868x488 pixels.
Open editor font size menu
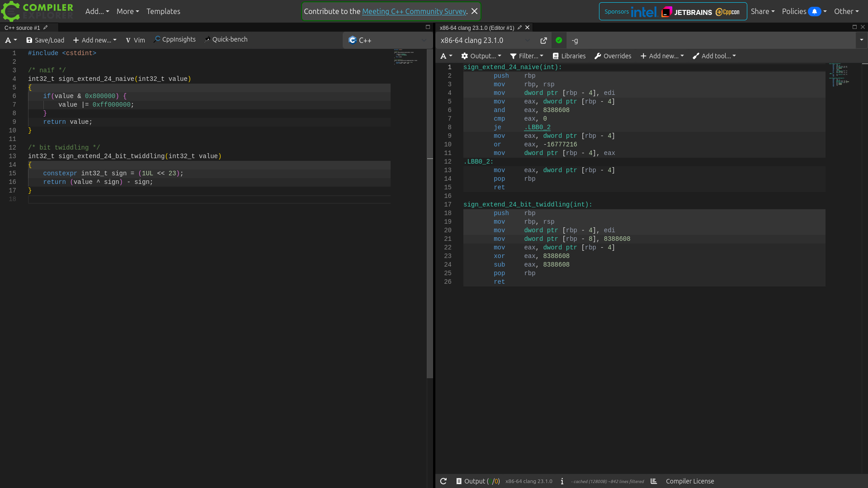[11, 40]
